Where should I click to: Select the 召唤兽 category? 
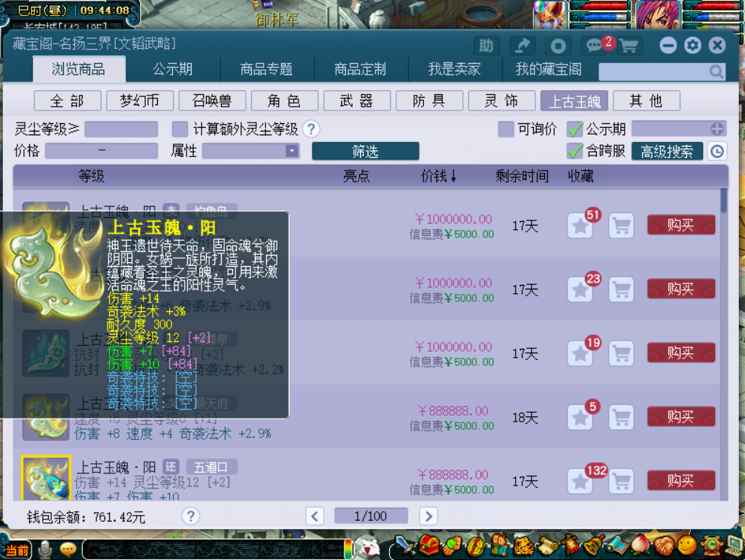point(211,101)
